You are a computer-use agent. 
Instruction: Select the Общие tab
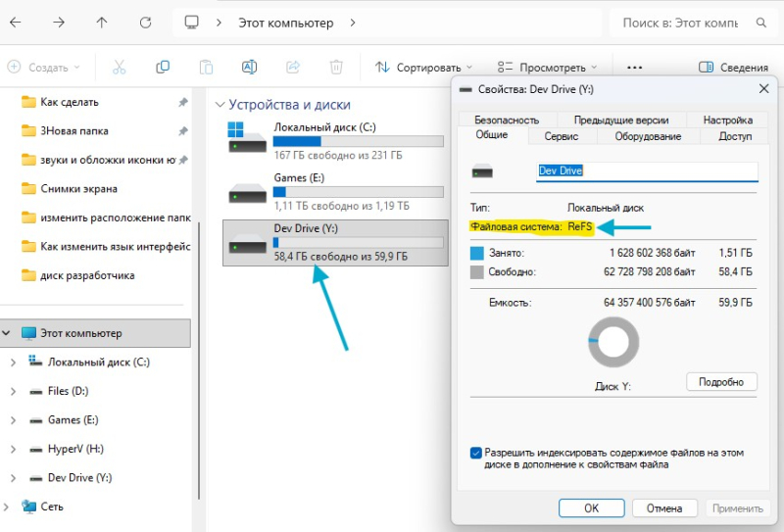pyautogui.click(x=492, y=134)
